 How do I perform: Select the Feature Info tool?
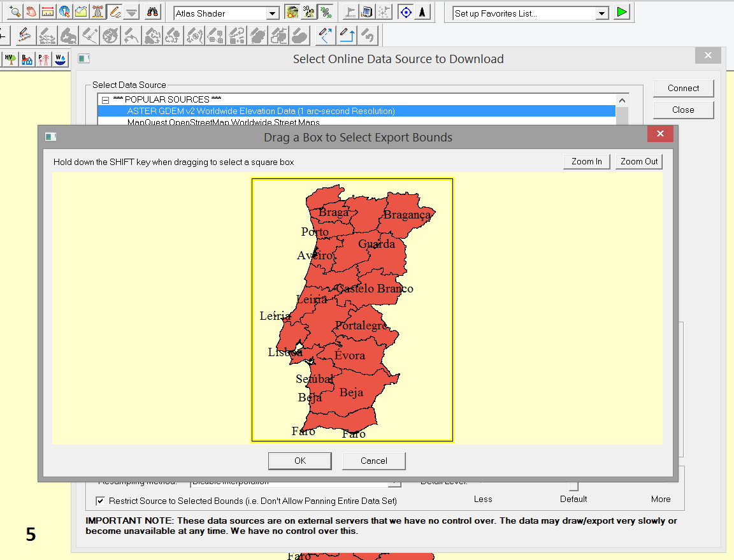pyautogui.click(x=64, y=12)
